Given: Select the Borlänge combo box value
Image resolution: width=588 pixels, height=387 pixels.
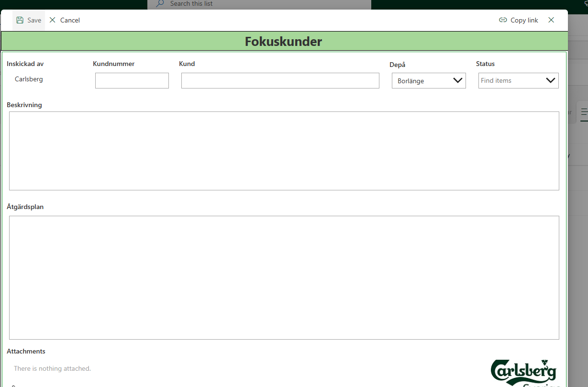Looking at the screenshot, I should click(421, 81).
